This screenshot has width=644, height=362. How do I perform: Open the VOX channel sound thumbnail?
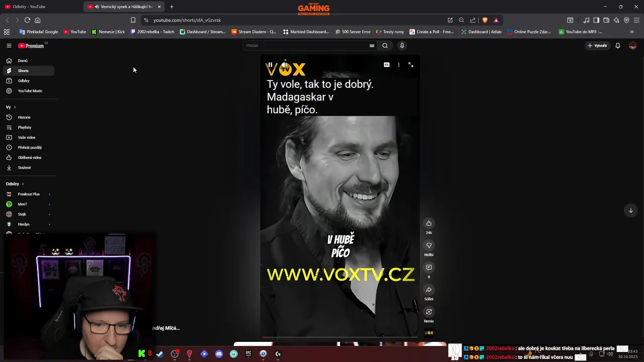pyautogui.click(x=429, y=333)
